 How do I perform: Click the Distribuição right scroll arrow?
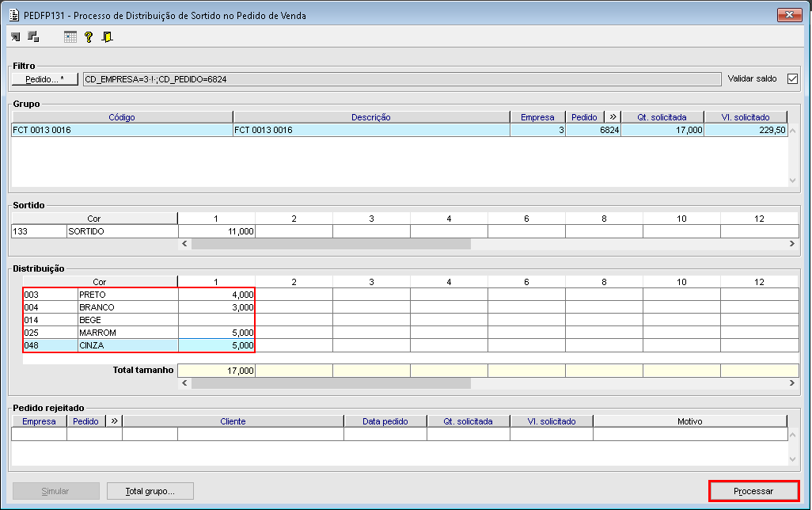coord(791,383)
